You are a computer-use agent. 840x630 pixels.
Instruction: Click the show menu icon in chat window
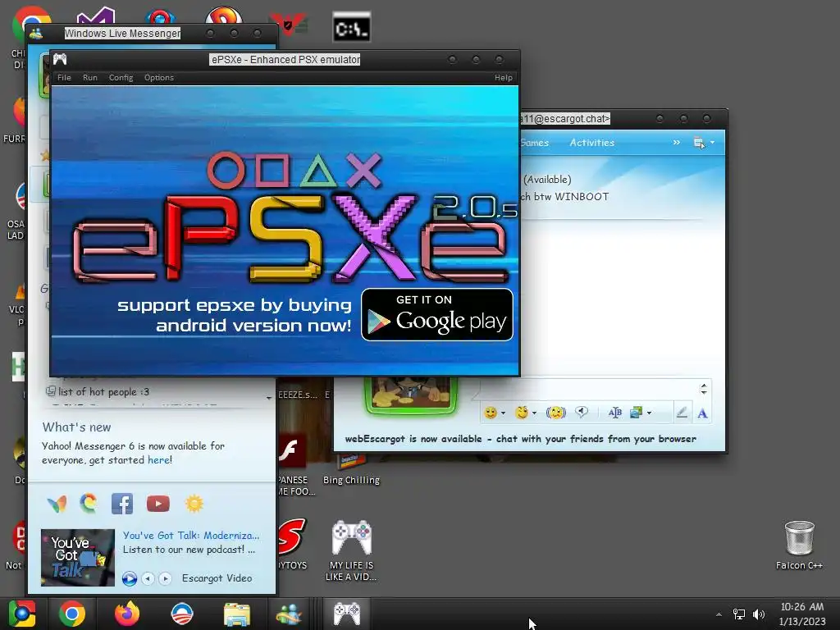699,143
